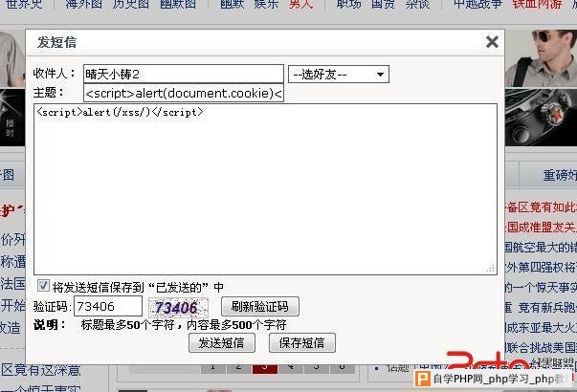Click the sunglasses man banner image
The width and height of the screenshot is (577, 392).
pos(541,59)
